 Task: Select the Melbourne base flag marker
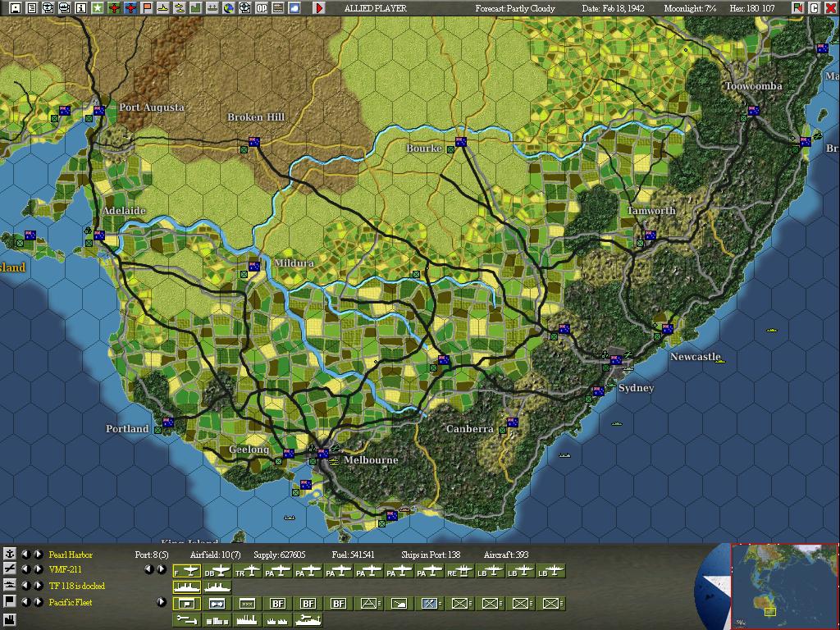tap(322, 454)
